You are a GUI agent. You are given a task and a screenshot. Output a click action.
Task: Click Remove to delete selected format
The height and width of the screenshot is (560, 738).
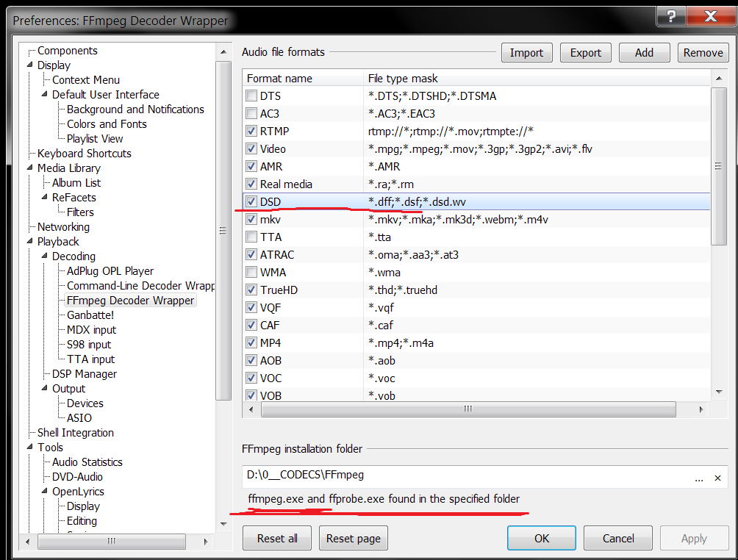(703, 53)
